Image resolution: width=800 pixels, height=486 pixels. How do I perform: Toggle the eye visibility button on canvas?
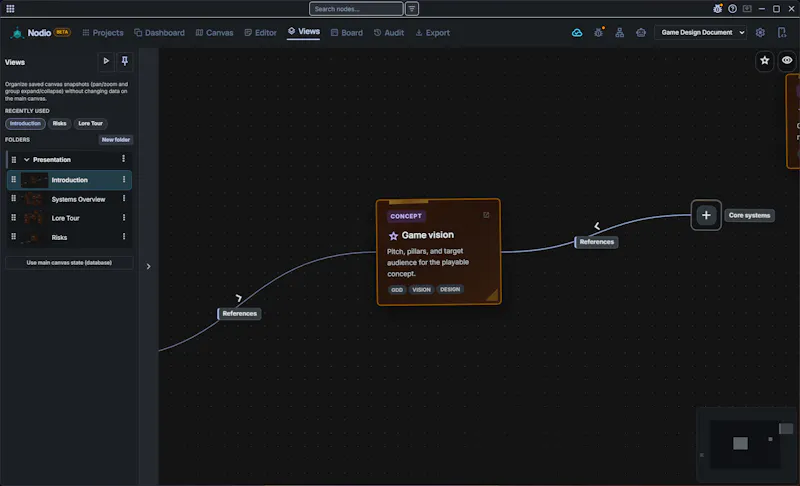[x=787, y=61]
